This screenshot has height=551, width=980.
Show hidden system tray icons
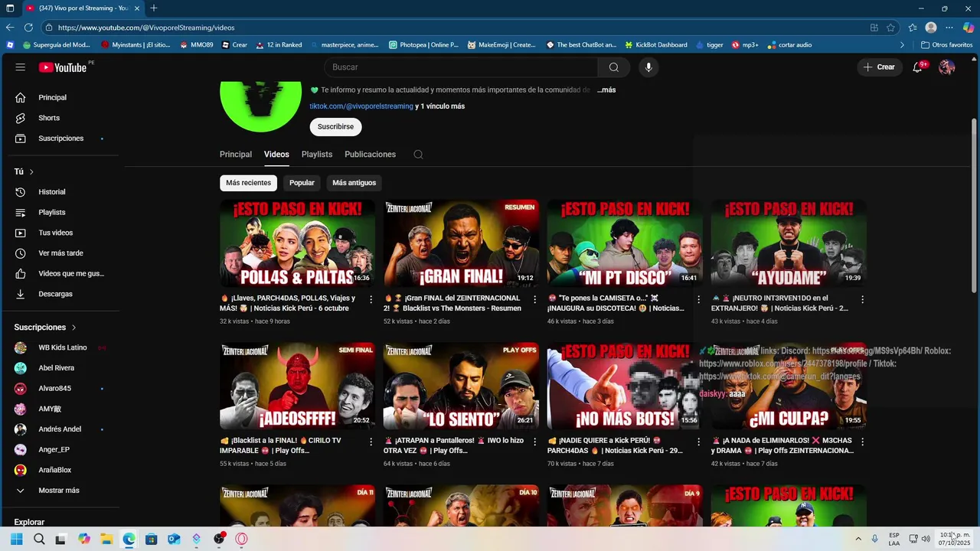tap(858, 539)
